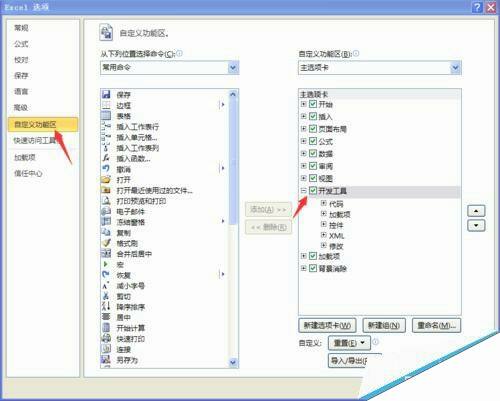Screen dimensions: 500x401
Task: Click the 减小字号 shrink font icon
Action: click(x=106, y=286)
